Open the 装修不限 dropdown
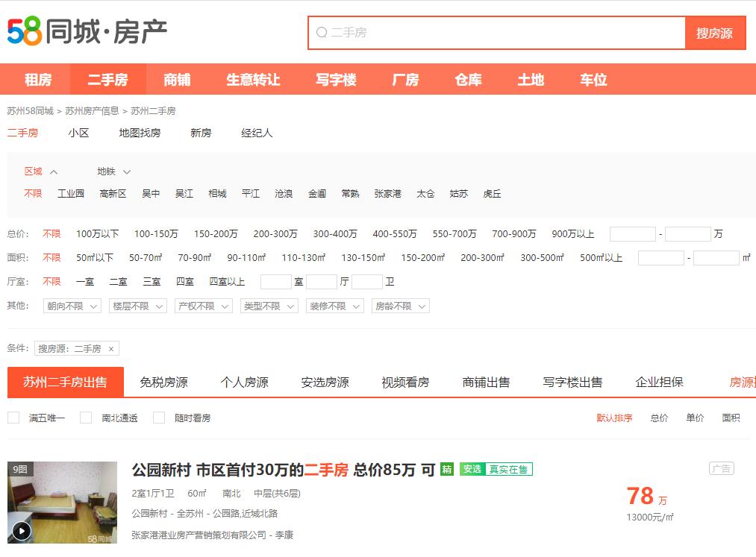The image size is (756, 557). [x=334, y=306]
